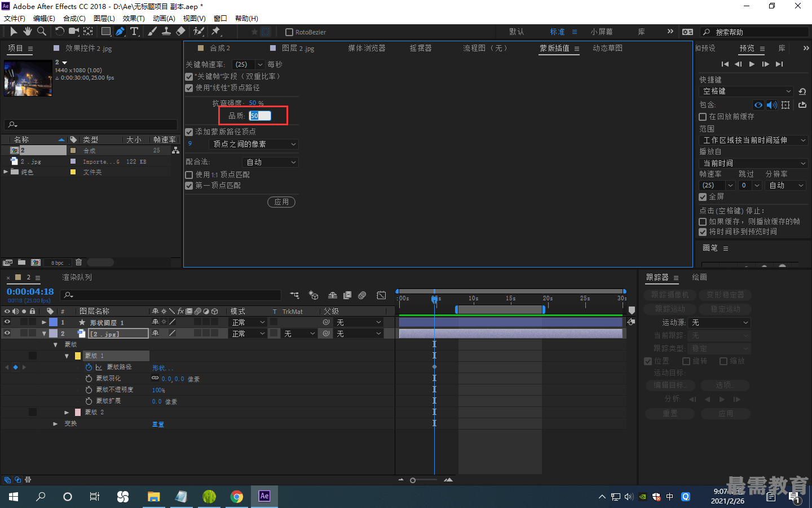Image resolution: width=812 pixels, height=508 pixels.
Task: Open blend mode dropdown for 形状图层 1
Action: click(x=248, y=322)
